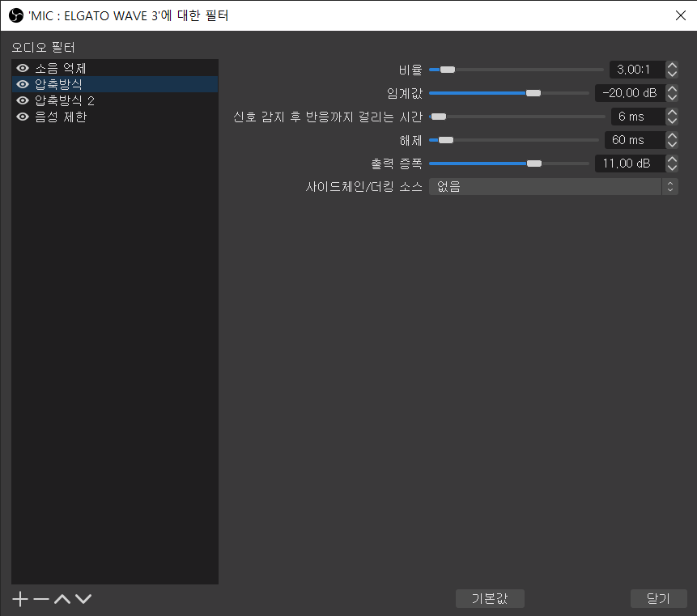
Task: Add a new filter with plus icon
Action: [20, 599]
